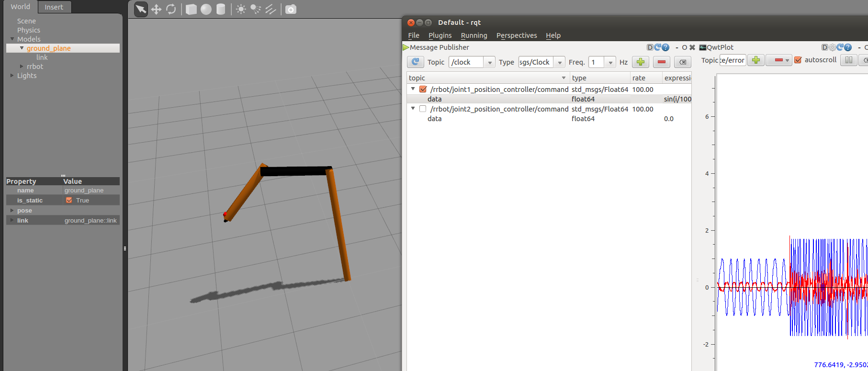Uncheck joint1_position_controller publisher checkbox

click(x=423, y=89)
